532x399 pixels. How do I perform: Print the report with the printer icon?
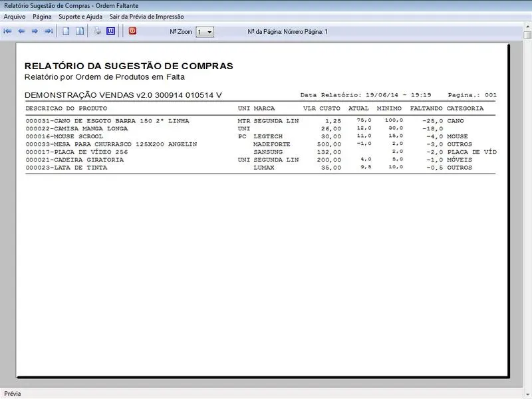[x=97, y=31]
